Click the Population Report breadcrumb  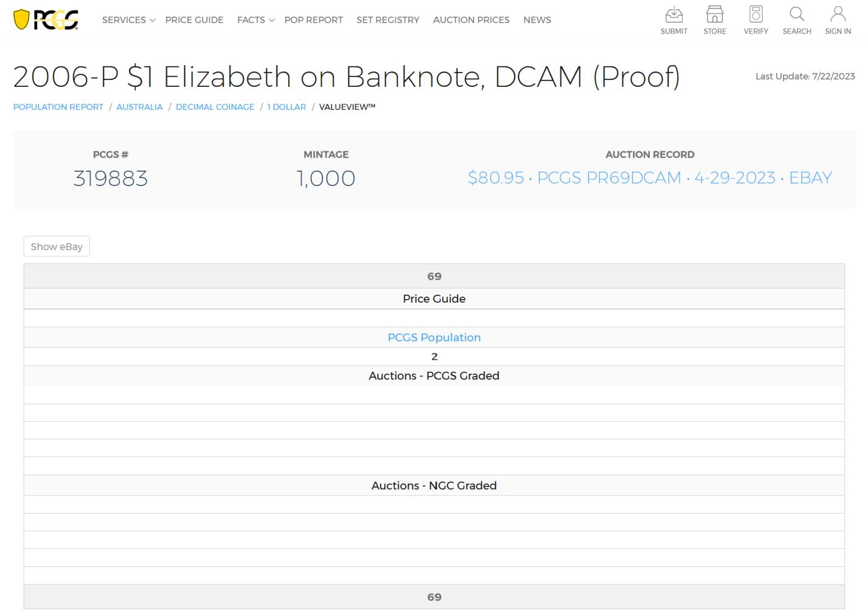(x=58, y=107)
